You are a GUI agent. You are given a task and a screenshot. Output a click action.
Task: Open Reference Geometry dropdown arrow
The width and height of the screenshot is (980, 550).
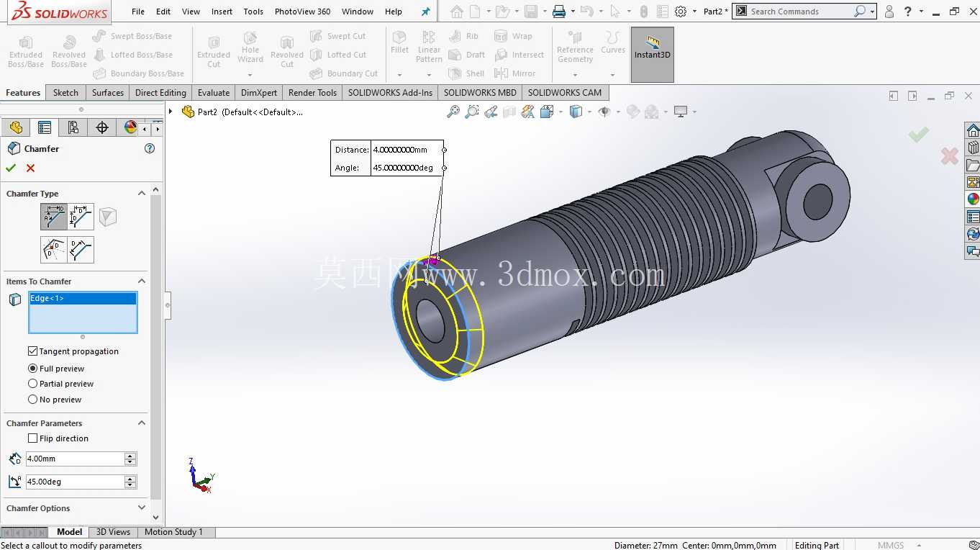[575, 75]
